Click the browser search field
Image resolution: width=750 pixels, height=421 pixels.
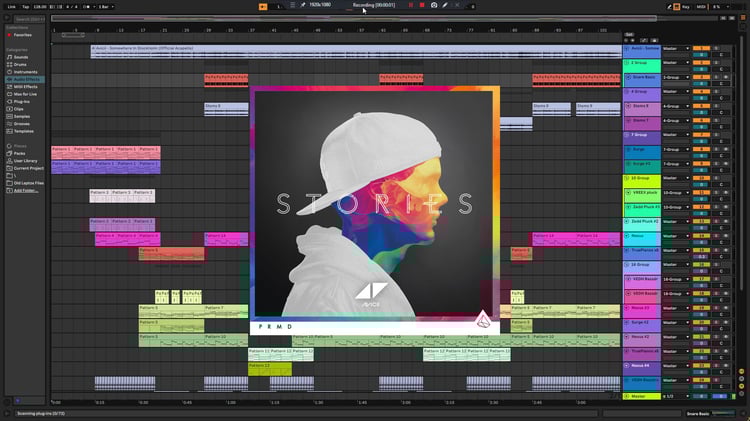(x=29, y=19)
